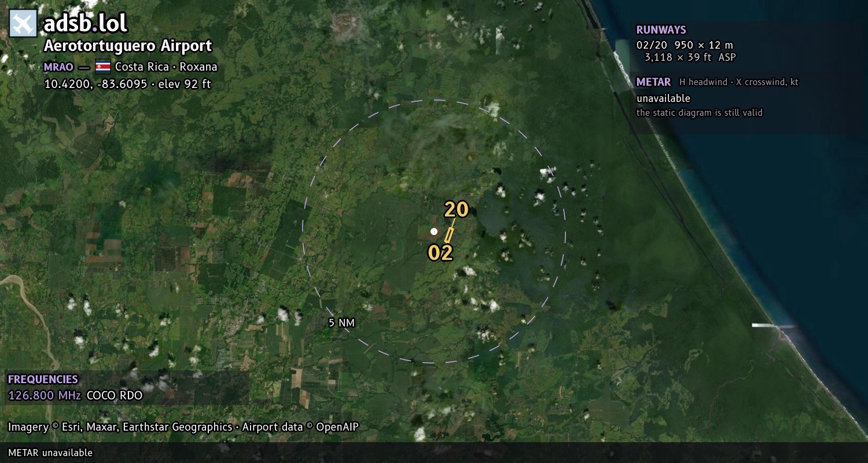Click the adsb.lol site title

[86, 24]
